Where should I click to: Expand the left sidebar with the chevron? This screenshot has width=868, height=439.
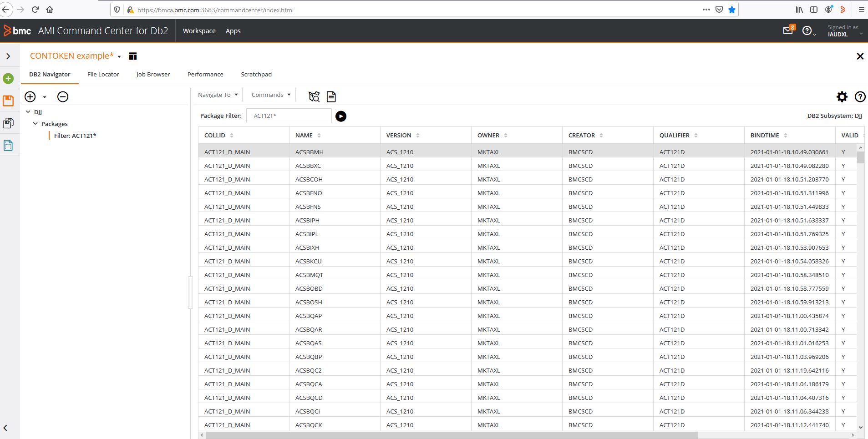tap(8, 56)
